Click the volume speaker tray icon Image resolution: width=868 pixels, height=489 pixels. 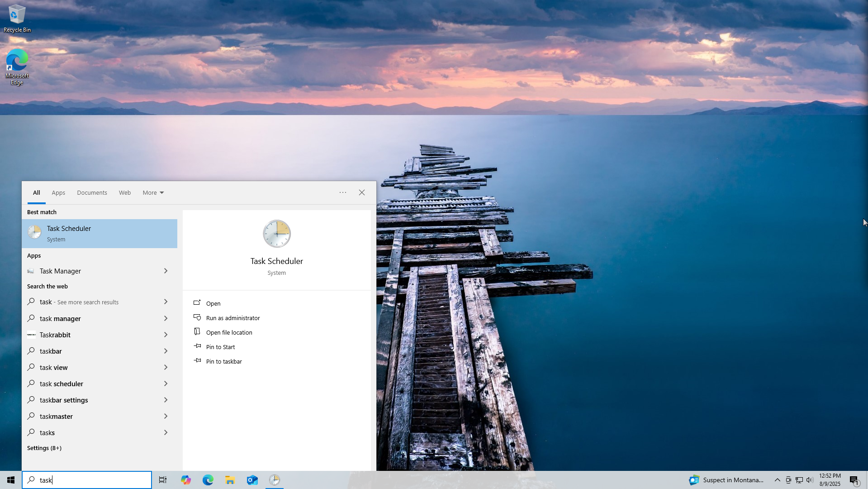[810, 480]
